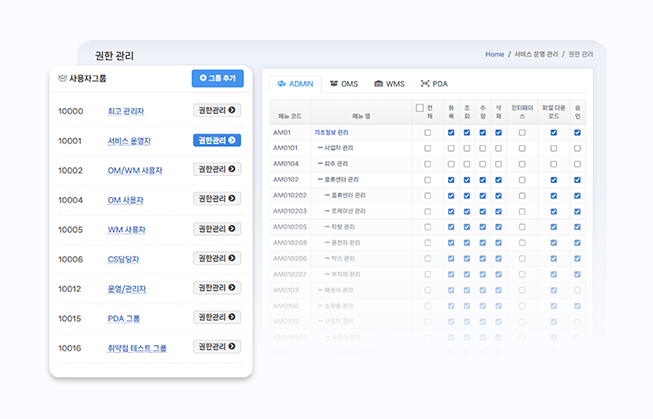
Task: Check 조회 for row AM0101
Action: 467,148
